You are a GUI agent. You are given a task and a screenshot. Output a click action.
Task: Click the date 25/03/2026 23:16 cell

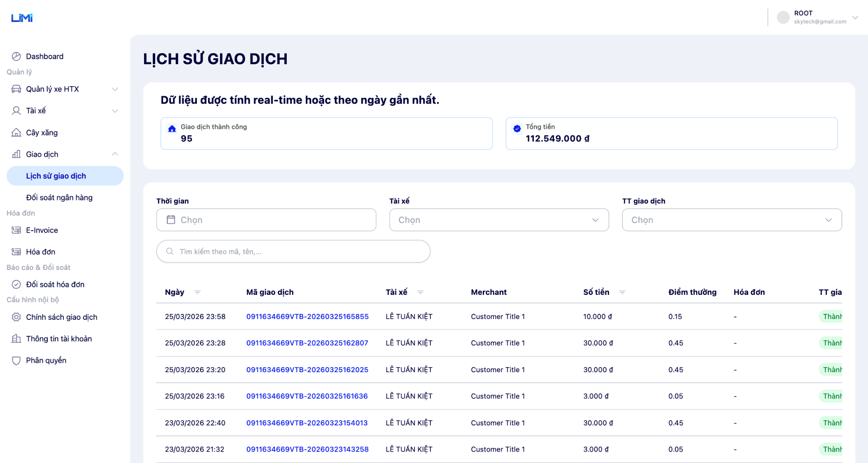click(x=195, y=396)
